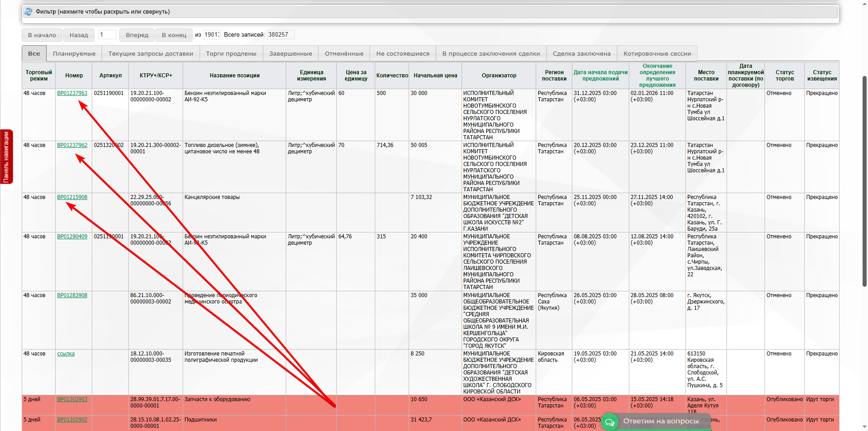Click the Номер column header
Screen dimensions: 868x431
coord(74,76)
